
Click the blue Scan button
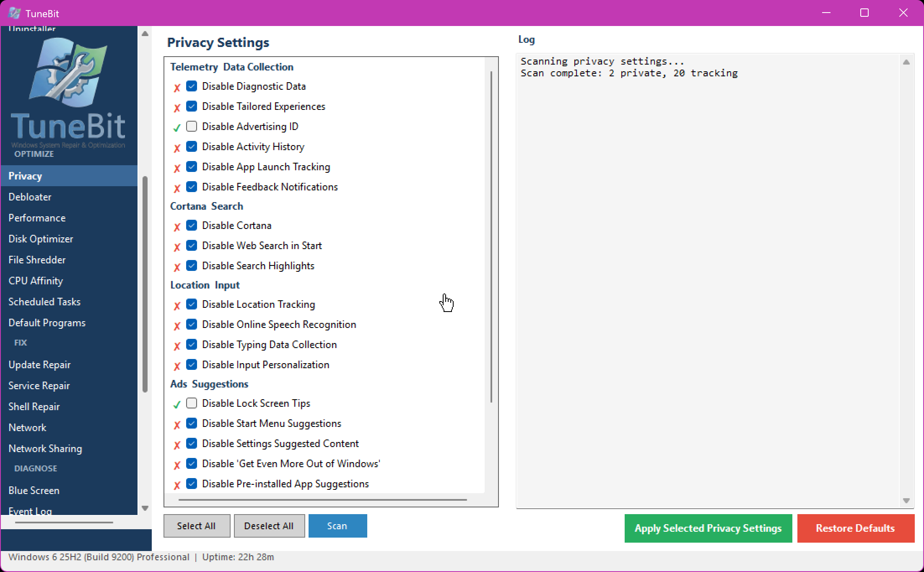pos(337,526)
